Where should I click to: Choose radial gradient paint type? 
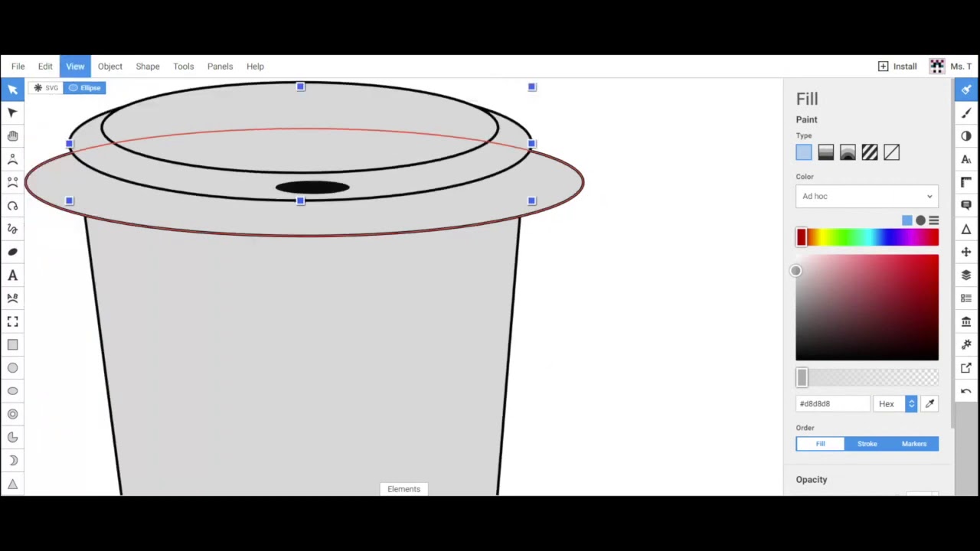848,153
